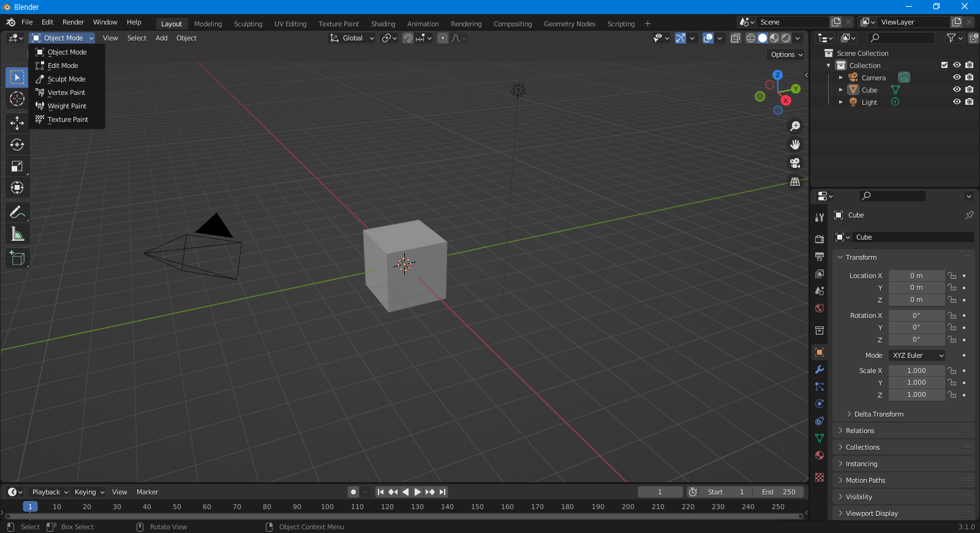Open the viewport Options dropdown
Viewport: 980px width, 533px height.
tap(786, 55)
